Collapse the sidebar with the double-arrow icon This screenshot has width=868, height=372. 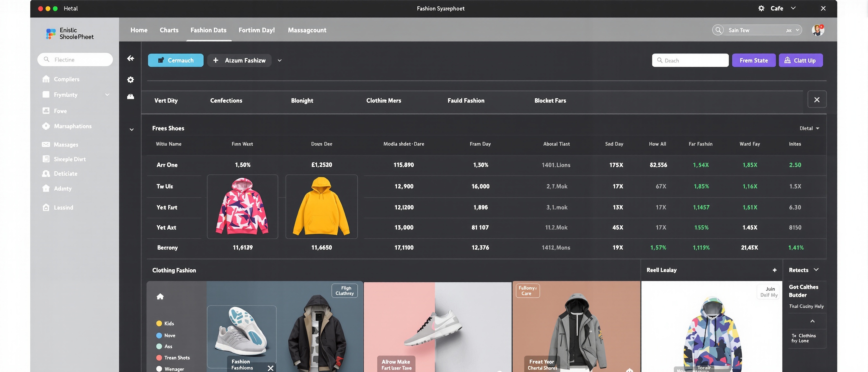tap(130, 58)
